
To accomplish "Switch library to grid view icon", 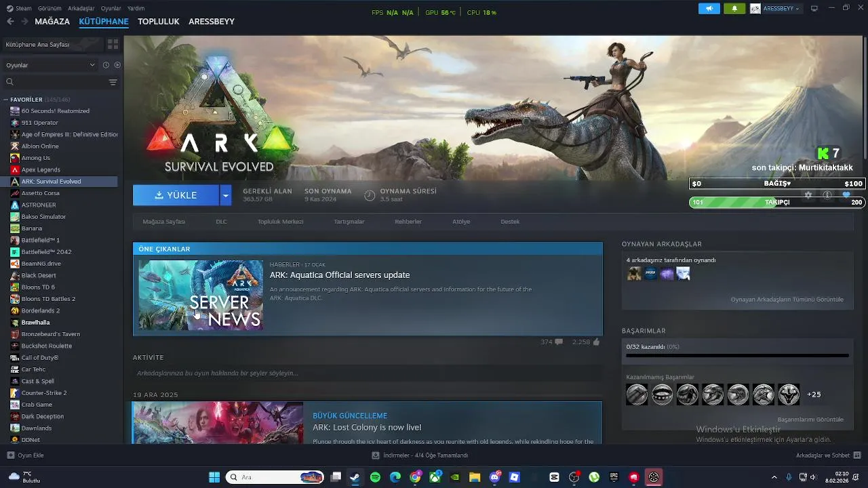I will pos(113,44).
